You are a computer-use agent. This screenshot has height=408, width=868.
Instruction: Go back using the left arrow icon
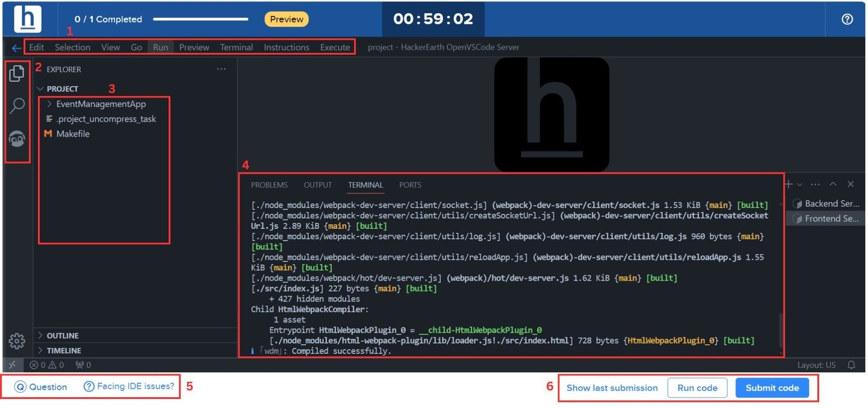tap(17, 48)
